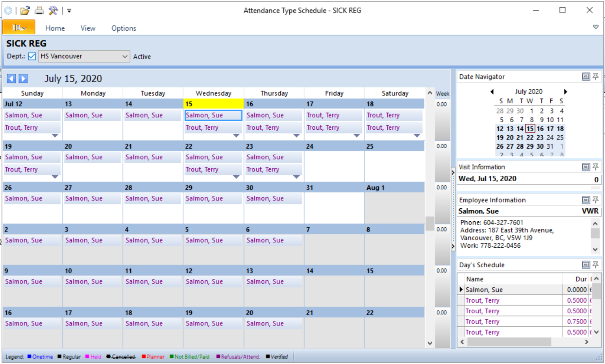The image size is (605, 364).
Task: Go to next month in Date Navigator
Action: (x=566, y=92)
